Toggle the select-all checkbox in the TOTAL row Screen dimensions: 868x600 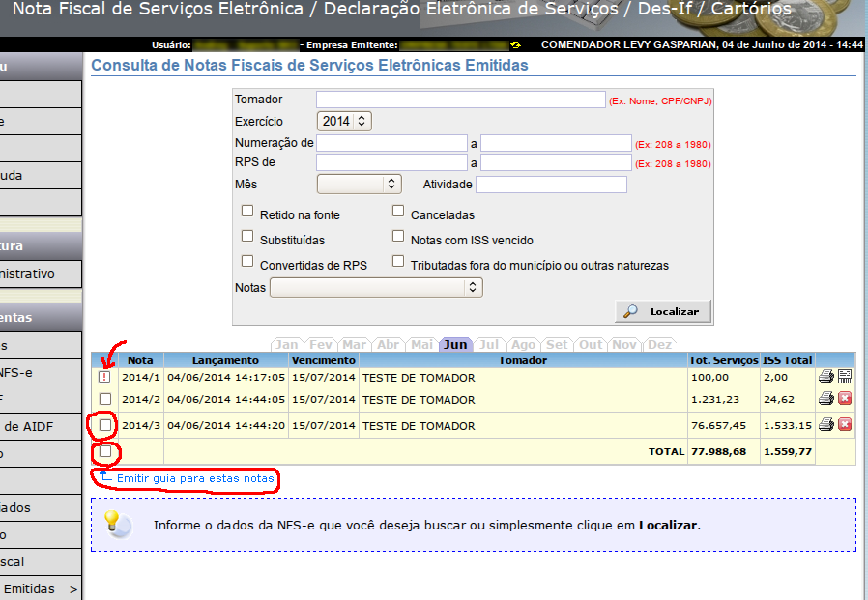click(105, 451)
